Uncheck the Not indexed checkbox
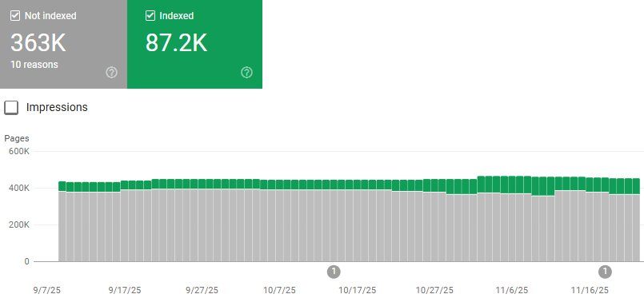Viewport: 644px width, 302px height. pyautogui.click(x=15, y=16)
